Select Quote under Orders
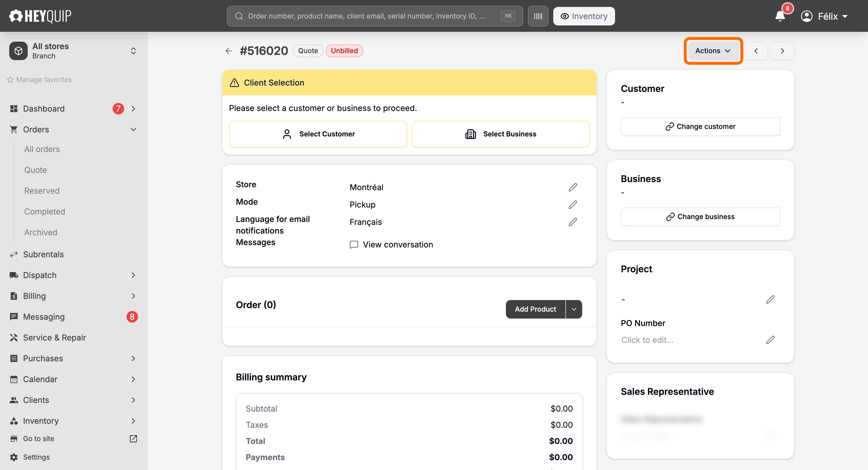Viewport: 868px width, 470px height. click(x=36, y=170)
